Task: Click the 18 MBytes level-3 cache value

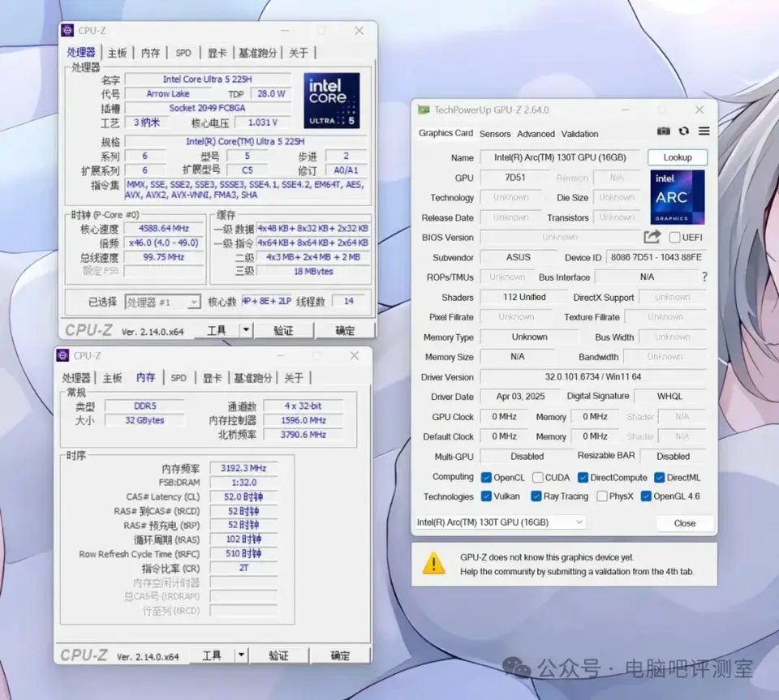Action: point(313,271)
